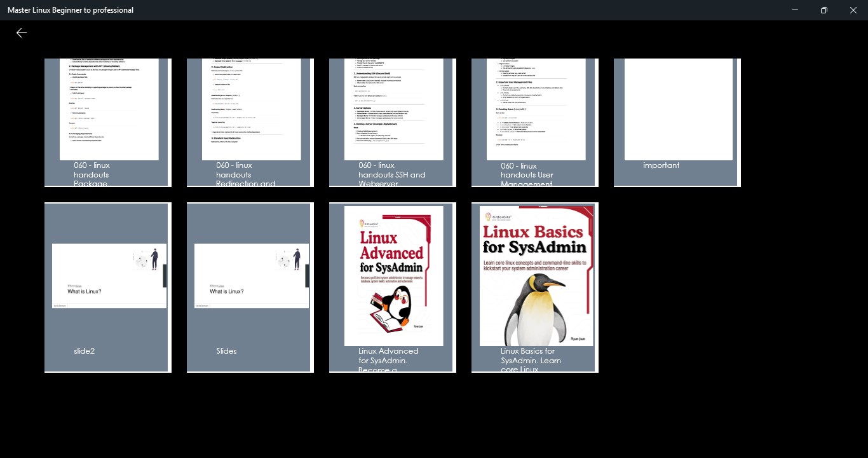Click the back arrow icon
The width and height of the screenshot is (868, 458).
click(x=22, y=33)
